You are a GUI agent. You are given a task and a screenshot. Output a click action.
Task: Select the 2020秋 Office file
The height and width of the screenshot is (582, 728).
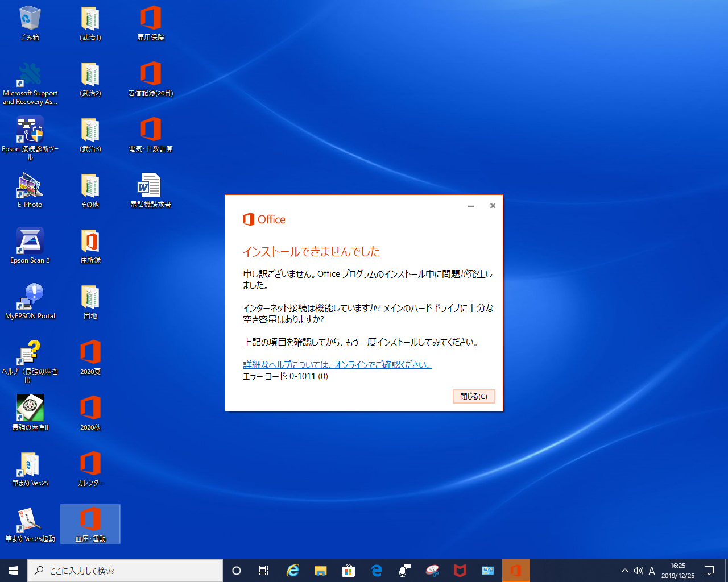[90, 413]
